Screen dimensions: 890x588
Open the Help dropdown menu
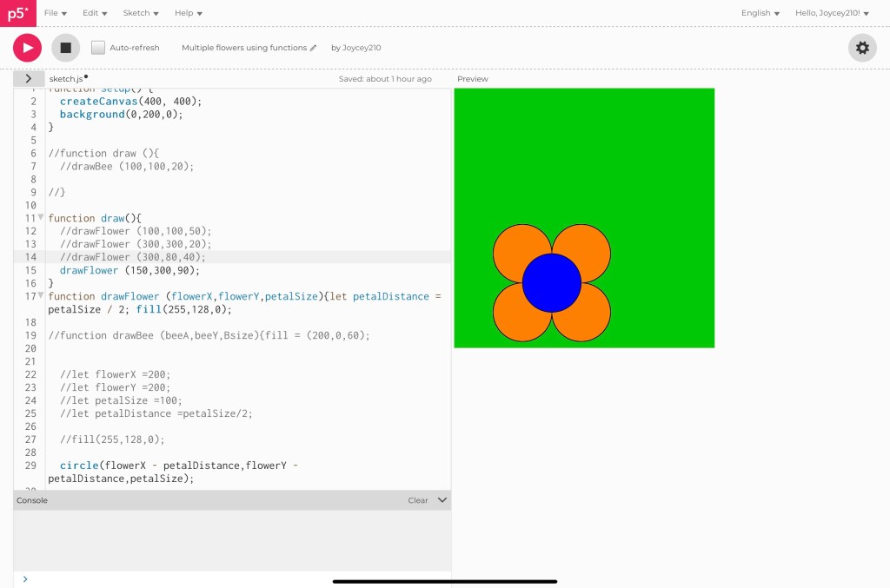188,13
